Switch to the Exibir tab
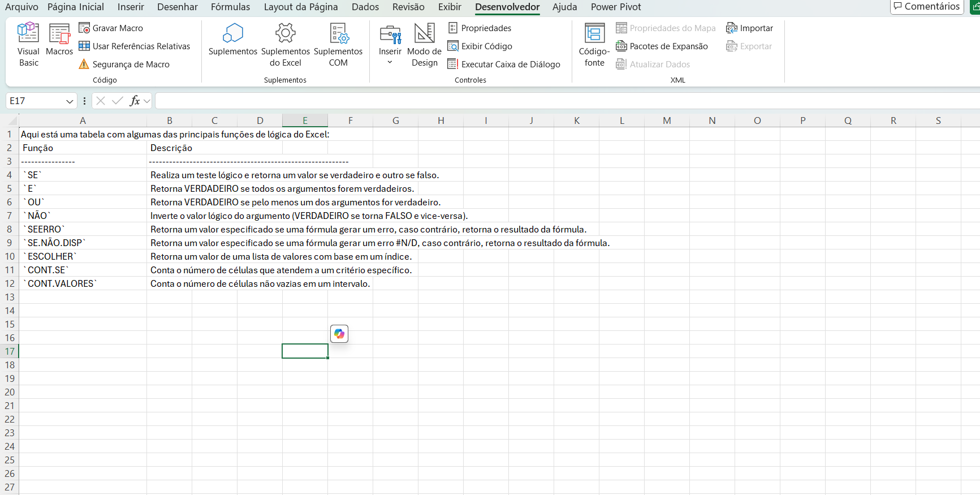This screenshot has height=495, width=980. pos(450,7)
